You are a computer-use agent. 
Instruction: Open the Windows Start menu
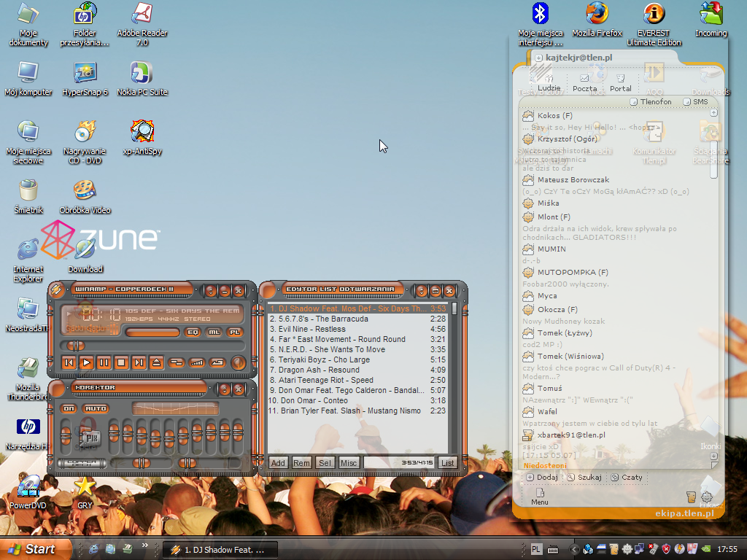click(x=36, y=549)
